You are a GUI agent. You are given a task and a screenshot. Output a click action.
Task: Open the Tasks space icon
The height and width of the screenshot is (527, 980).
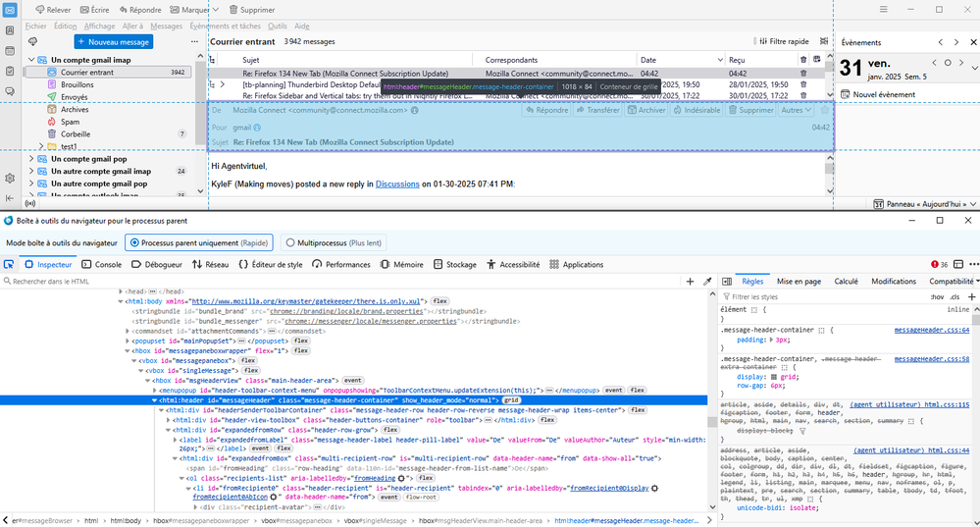[x=10, y=72]
